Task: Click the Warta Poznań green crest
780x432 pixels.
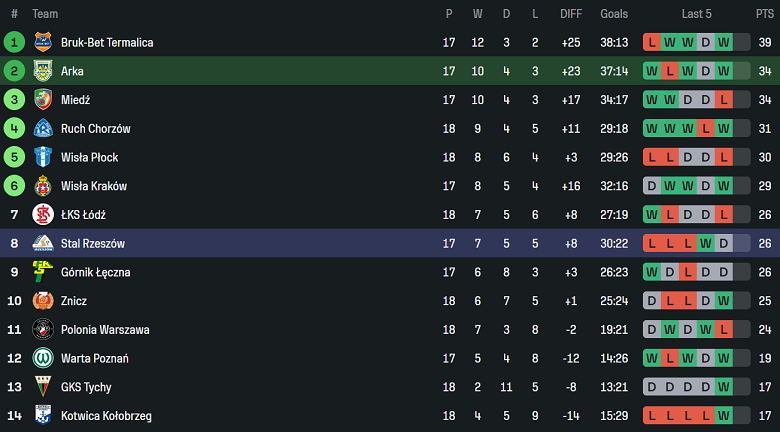Action: pyautogui.click(x=42, y=358)
